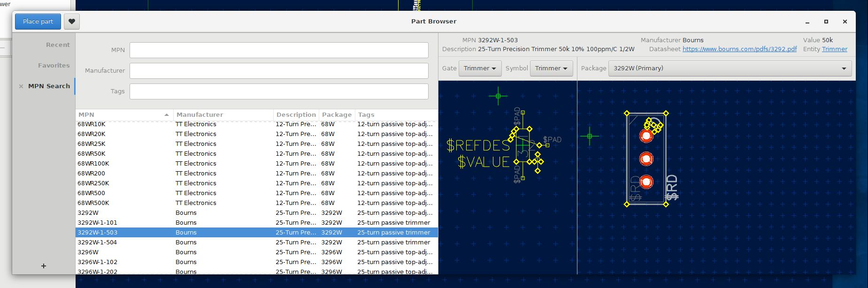Open the Recent tab
Image resolution: width=868 pixels, height=288 pixels.
[x=58, y=45]
